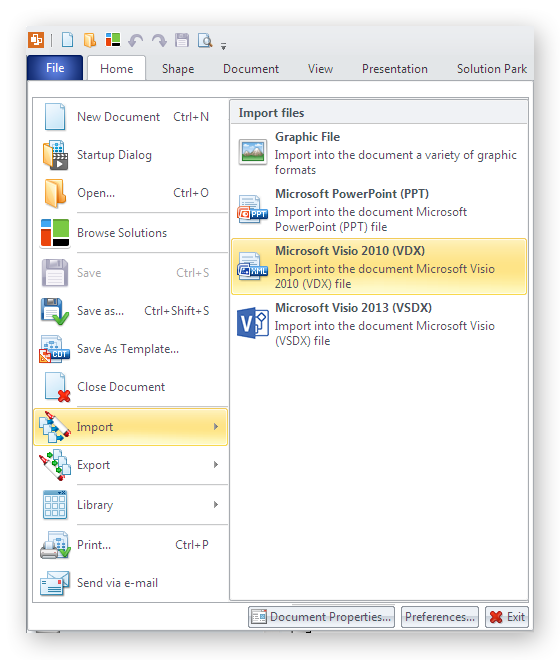Click the greyed Save floppy icon in menu
Image resolution: width=560 pixels, height=660 pixels.
click(55, 273)
